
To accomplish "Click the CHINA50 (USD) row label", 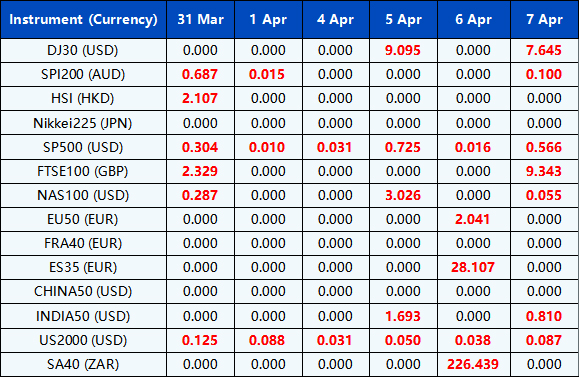I will tap(83, 291).
